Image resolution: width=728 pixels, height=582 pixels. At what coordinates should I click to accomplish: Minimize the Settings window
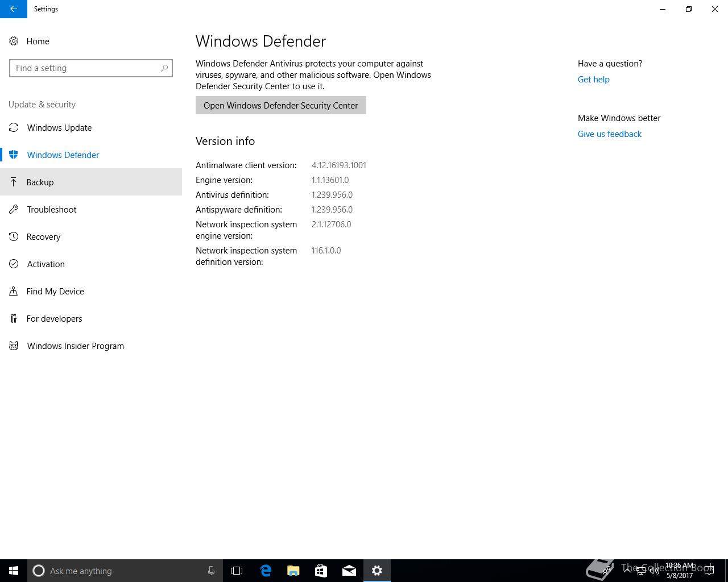click(x=663, y=9)
